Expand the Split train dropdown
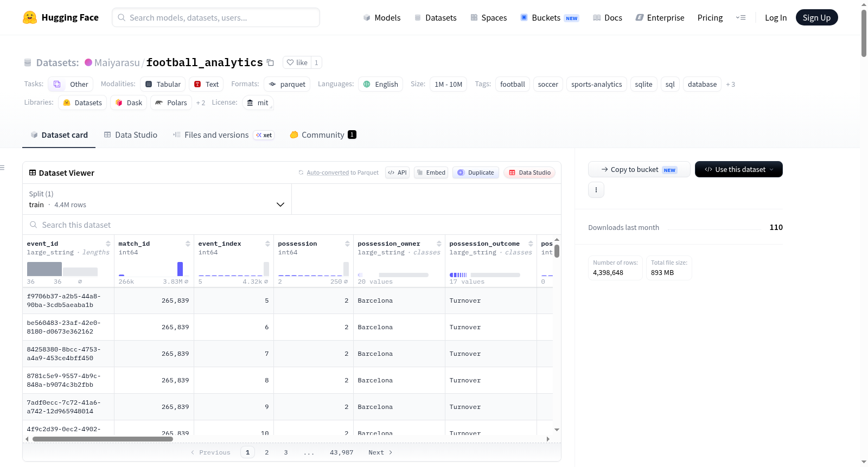This screenshot has height=467, width=868. click(157, 199)
